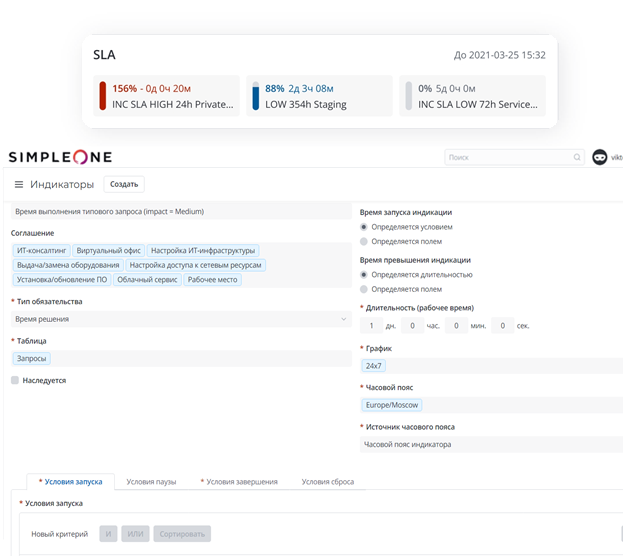Click the Создать button
This screenshot has height=558, width=626.
click(x=124, y=184)
